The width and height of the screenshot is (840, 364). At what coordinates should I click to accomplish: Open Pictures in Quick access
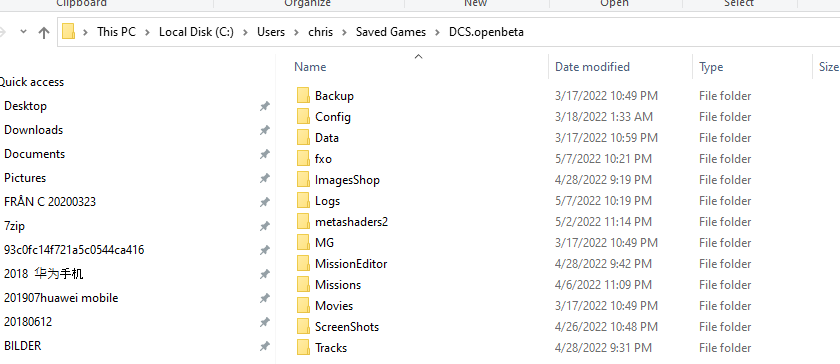(x=25, y=178)
